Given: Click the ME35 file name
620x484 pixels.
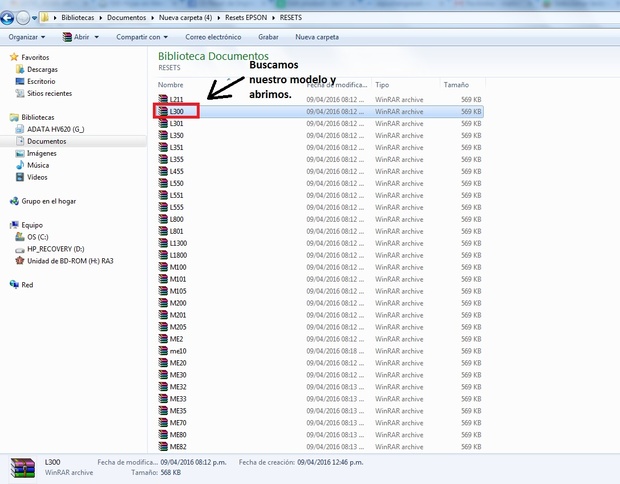Looking at the screenshot, I should point(178,410).
